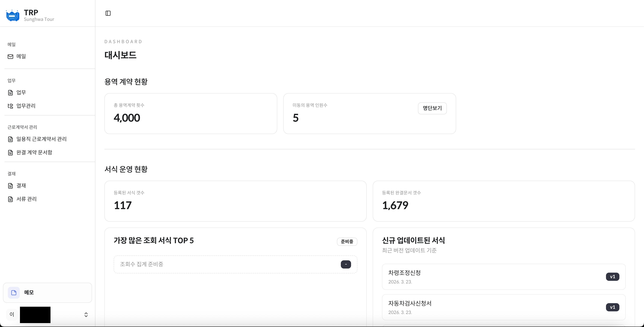Toggle the 준비중 status badge
The height and width of the screenshot is (327, 644).
(x=347, y=241)
